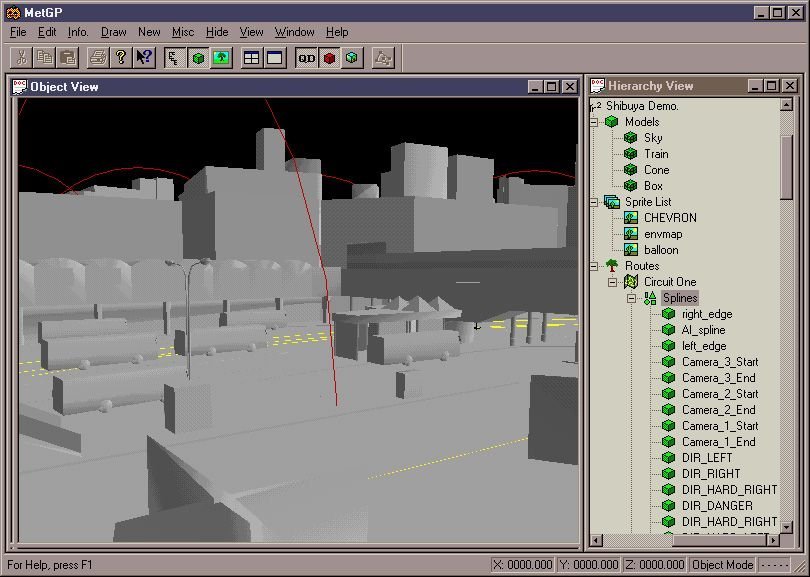Click the Hierarchy View scroll down arrow
The width and height of the screenshot is (810, 577).
786,527
